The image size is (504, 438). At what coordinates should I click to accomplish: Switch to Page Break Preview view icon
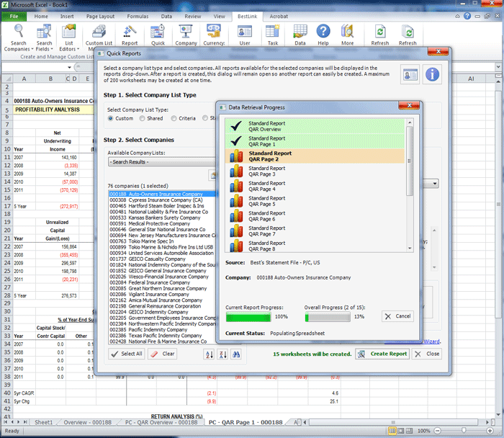click(x=409, y=431)
